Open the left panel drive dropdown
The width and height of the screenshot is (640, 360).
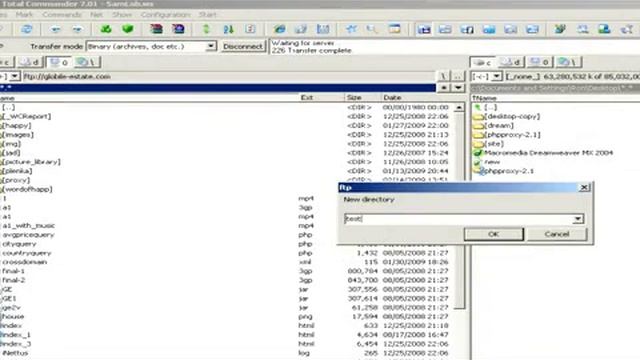[x=15, y=76]
